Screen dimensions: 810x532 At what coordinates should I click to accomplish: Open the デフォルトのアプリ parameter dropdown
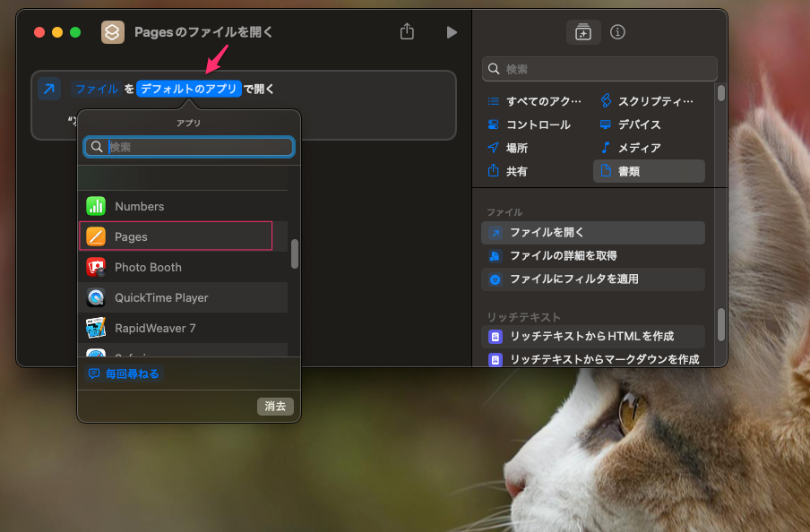coord(189,89)
